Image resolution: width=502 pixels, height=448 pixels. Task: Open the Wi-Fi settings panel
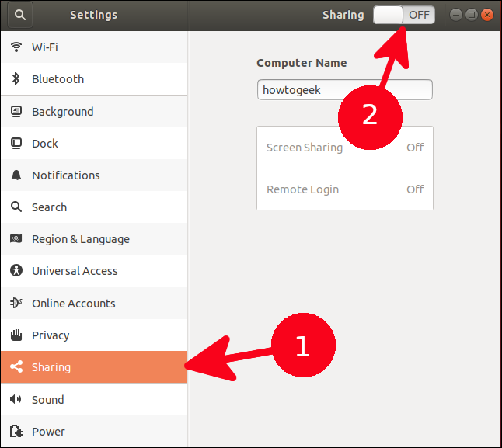[x=94, y=47]
